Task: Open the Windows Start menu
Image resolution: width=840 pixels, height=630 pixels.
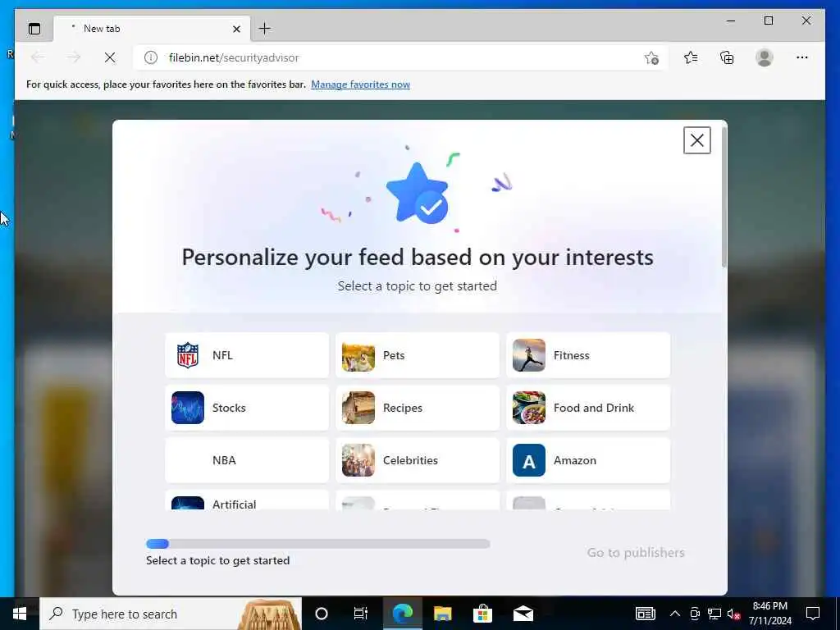Action: 20,614
